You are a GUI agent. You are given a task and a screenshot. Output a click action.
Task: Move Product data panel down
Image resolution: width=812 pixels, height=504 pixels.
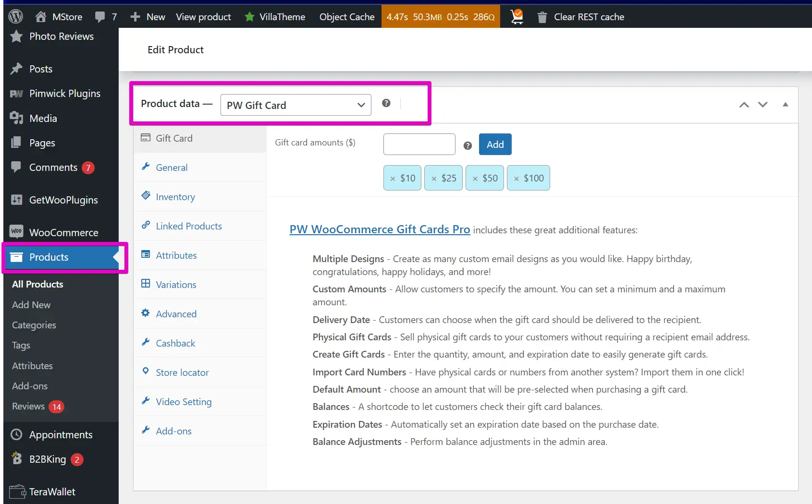click(x=763, y=105)
